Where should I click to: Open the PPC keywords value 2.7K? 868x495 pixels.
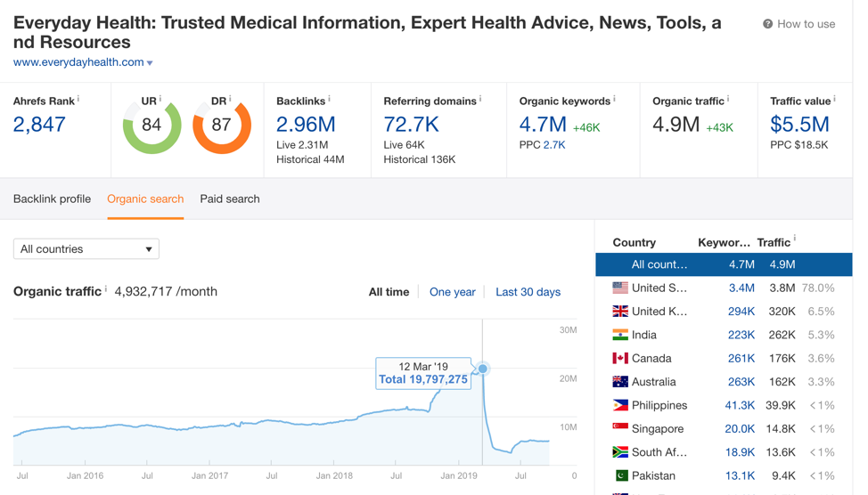coord(554,145)
